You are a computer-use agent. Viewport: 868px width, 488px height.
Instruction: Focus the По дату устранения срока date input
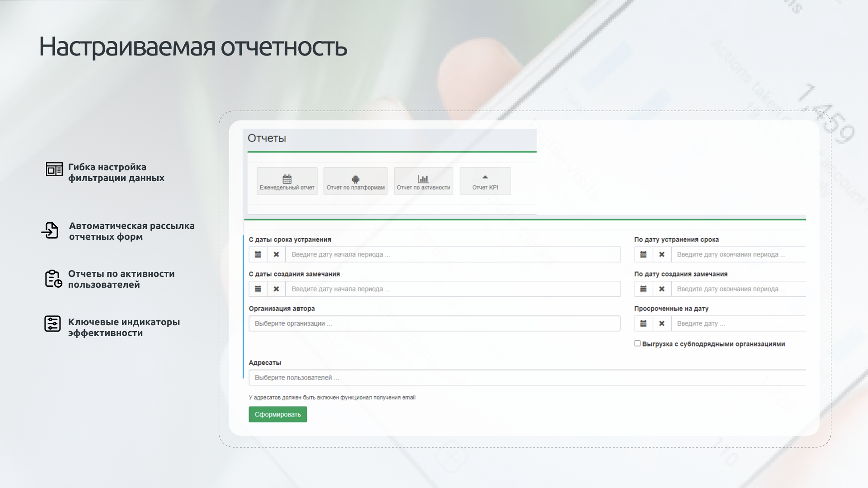click(x=739, y=254)
